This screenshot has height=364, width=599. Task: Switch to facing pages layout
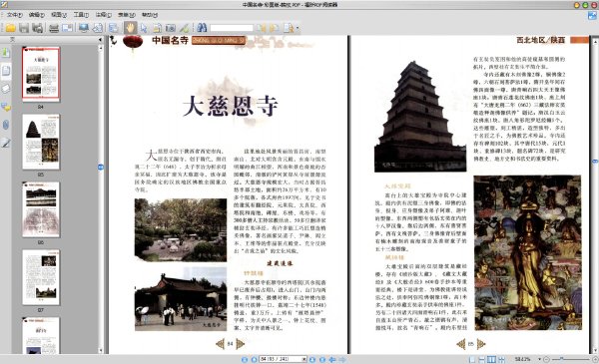pos(491,359)
